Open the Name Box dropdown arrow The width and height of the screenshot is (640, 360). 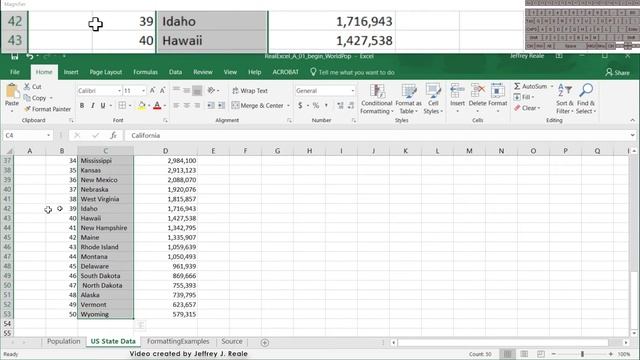(x=49, y=136)
